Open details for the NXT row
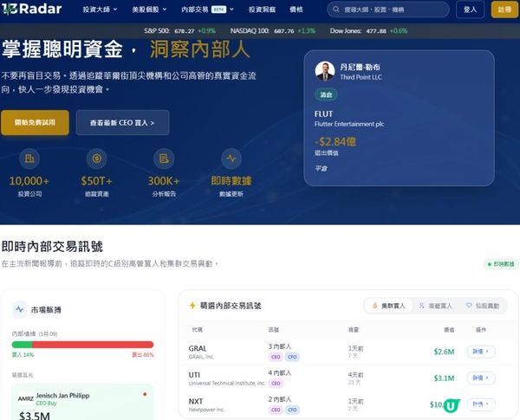This screenshot has width=520, height=420. [x=481, y=404]
